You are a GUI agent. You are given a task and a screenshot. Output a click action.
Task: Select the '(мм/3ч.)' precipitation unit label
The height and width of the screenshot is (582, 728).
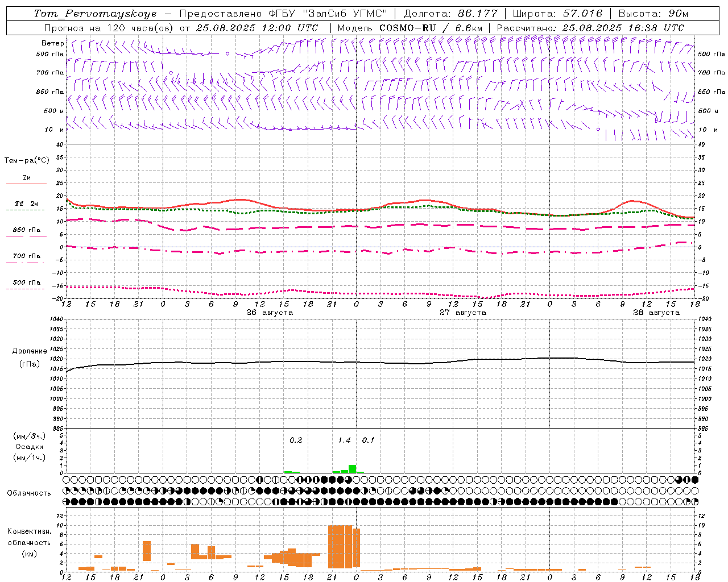point(30,436)
